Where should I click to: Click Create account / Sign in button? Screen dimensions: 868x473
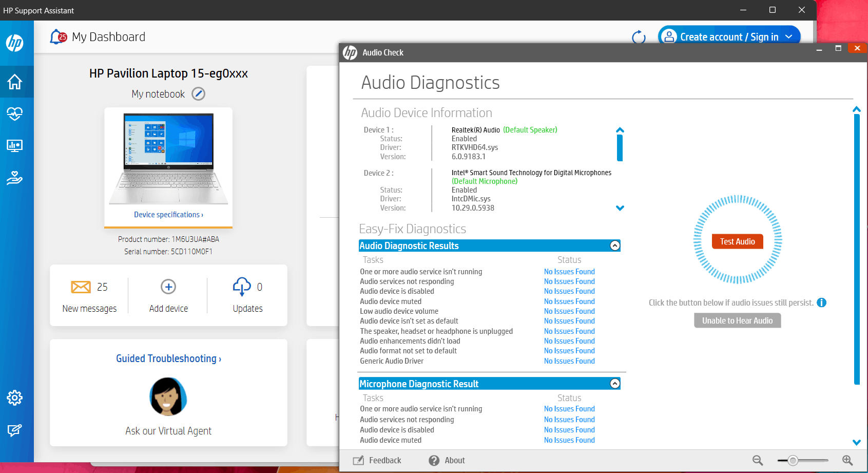click(729, 37)
